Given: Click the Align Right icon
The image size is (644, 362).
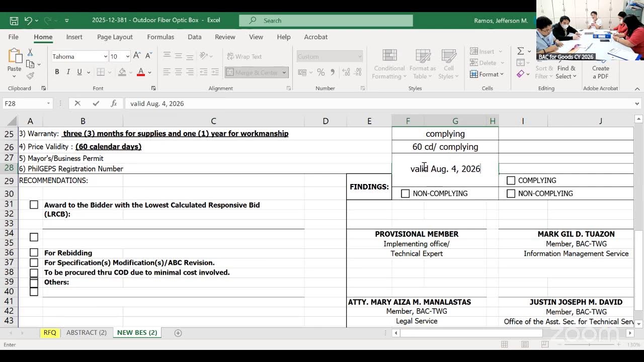Looking at the screenshot, I should [190, 72].
